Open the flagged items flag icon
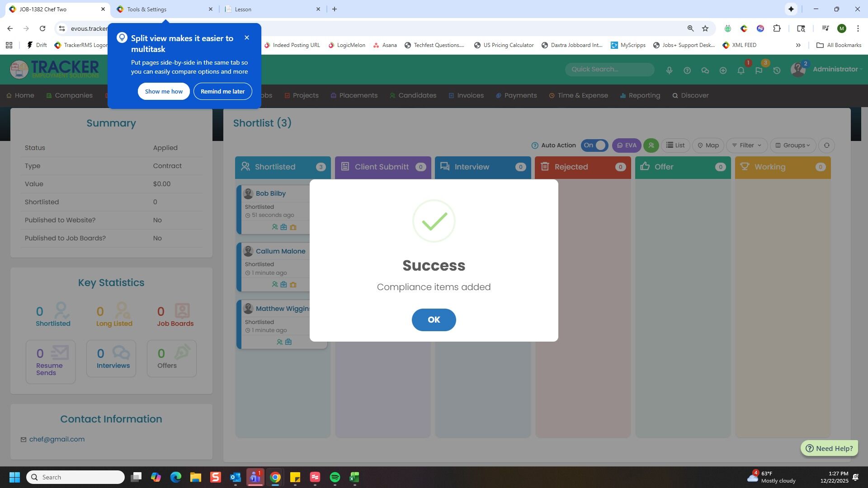868x488 pixels. pos(759,70)
